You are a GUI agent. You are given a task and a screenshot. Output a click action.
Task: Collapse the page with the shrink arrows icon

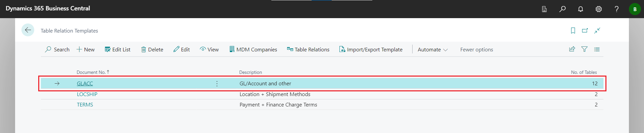597,31
